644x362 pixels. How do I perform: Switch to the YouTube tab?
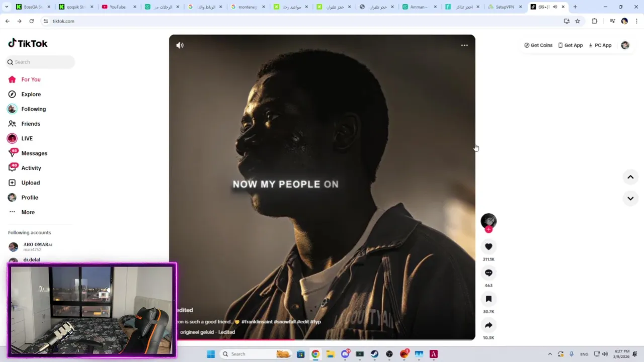[119, 7]
